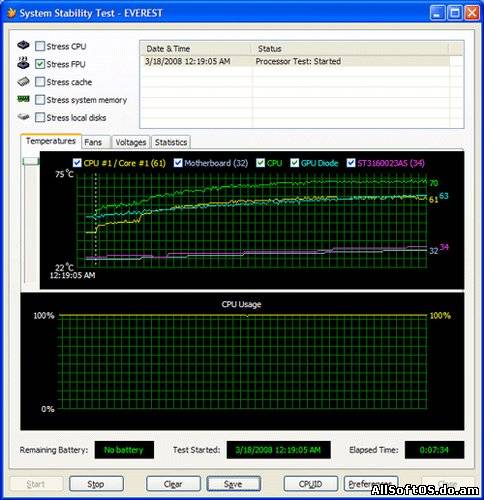484x500 pixels.
Task: Uncheck the Stress FPU checkbox
Action: (x=40, y=64)
